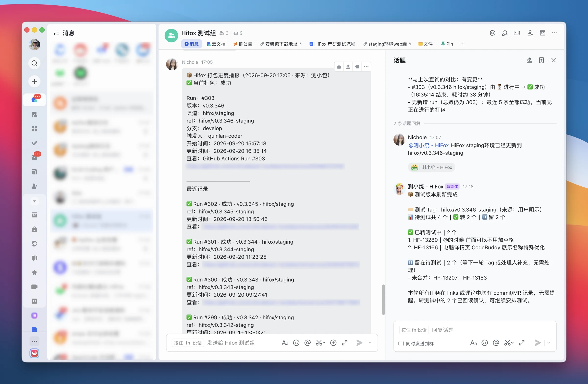Open the search icon in left sidebar
This screenshot has height=384, width=588.
point(34,63)
